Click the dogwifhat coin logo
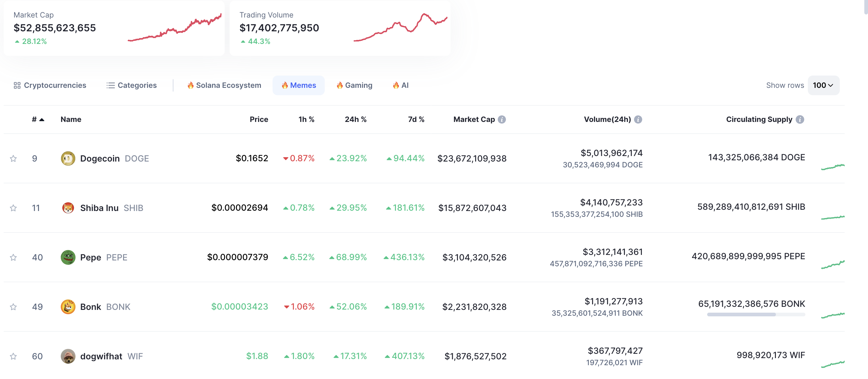 coord(68,356)
